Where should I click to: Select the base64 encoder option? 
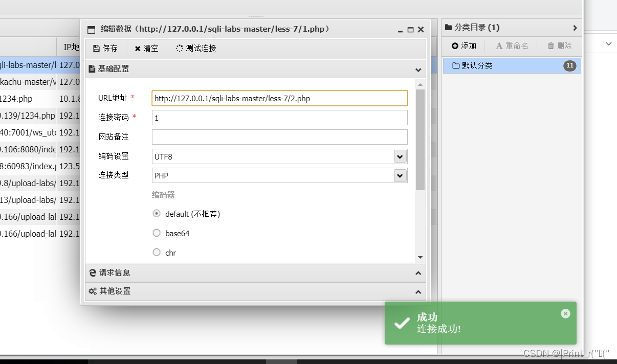157,233
